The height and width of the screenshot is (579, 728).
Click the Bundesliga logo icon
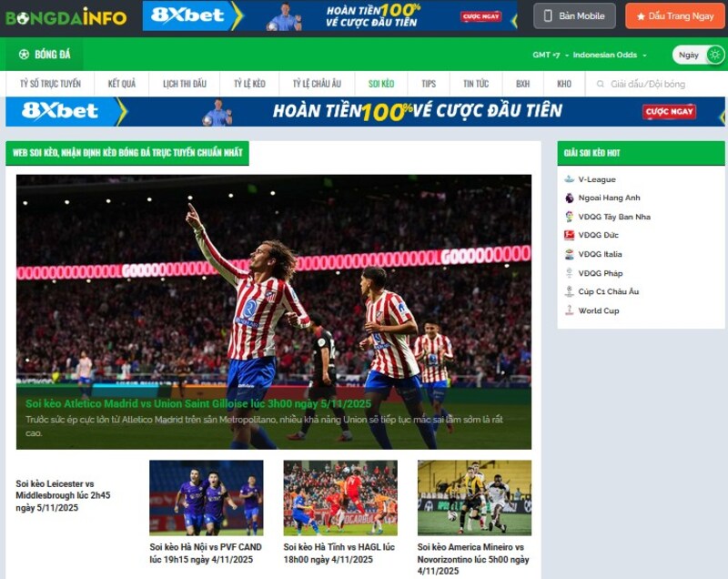[x=570, y=236]
